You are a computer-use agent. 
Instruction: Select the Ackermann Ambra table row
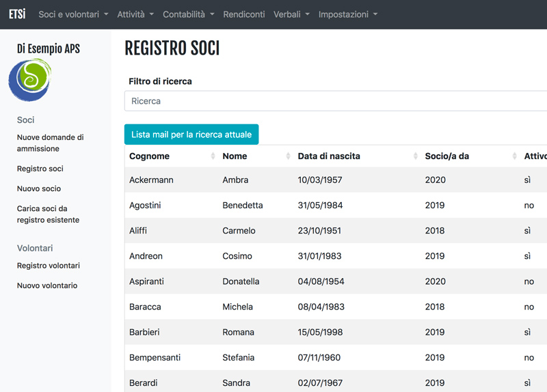click(x=336, y=180)
